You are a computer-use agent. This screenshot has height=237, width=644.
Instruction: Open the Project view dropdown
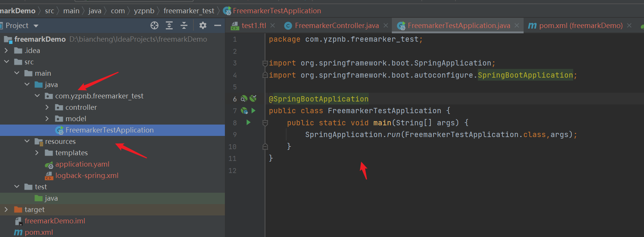point(36,26)
